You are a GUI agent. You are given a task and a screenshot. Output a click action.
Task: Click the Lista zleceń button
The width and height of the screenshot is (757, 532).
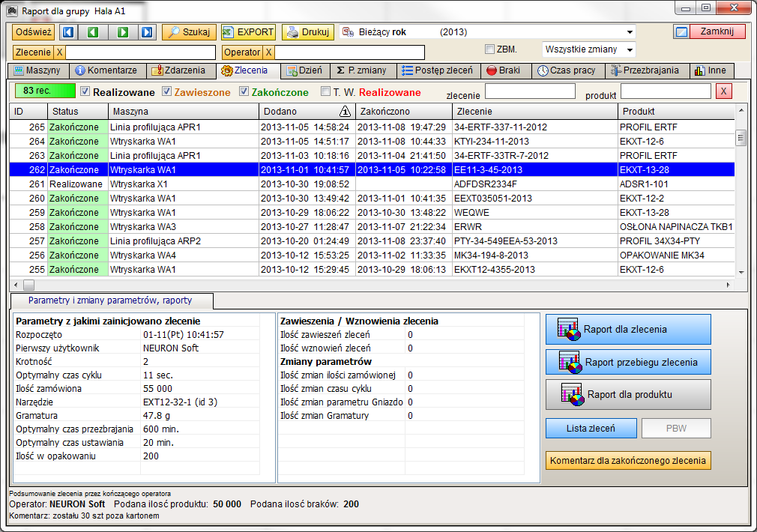pyautogui.click(x=591, y=428)
